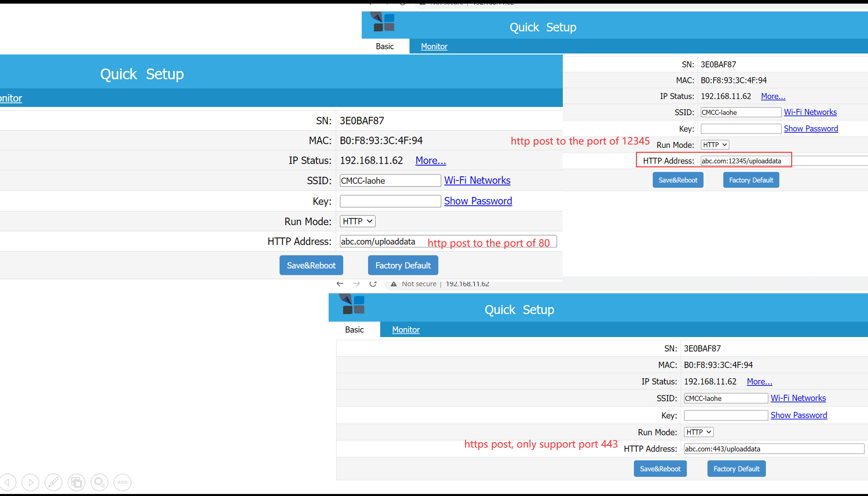Click HTTP Address field with abc.com:443/uploaddata

[773, 449]
